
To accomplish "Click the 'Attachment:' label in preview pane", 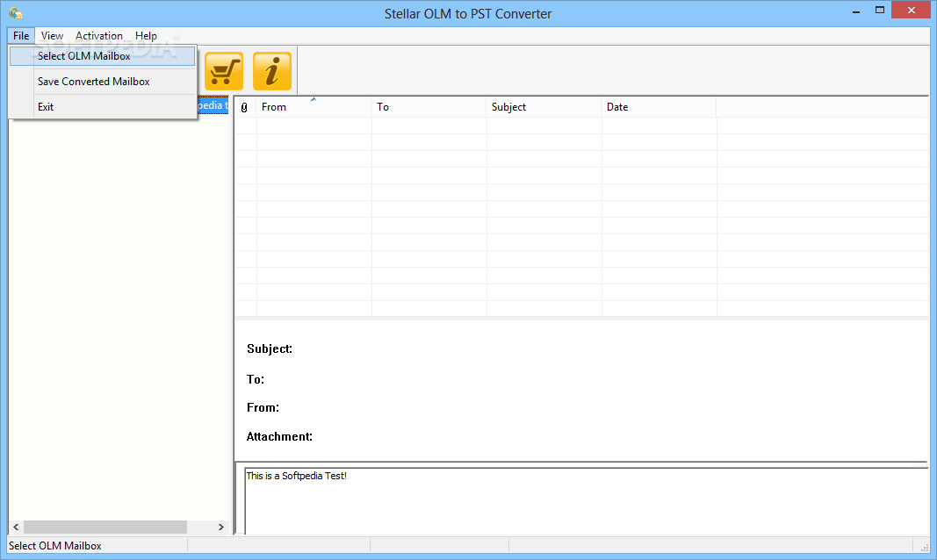I will (279, 436).
